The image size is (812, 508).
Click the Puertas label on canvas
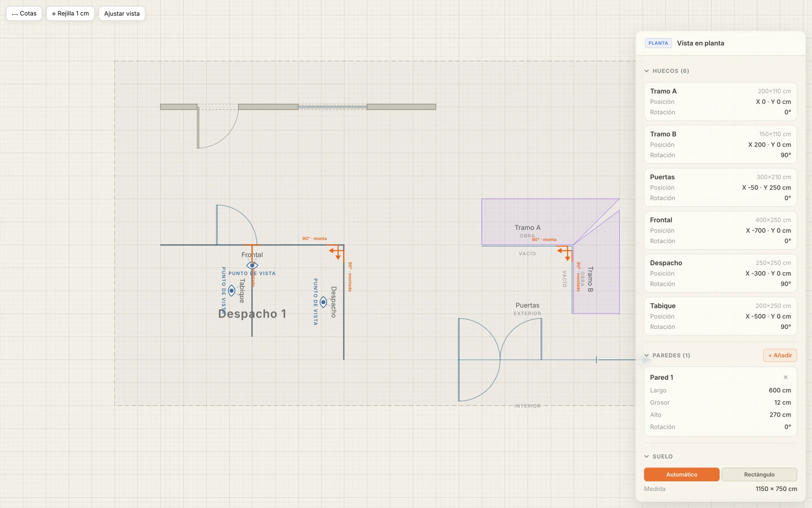[x=527, y=305]
